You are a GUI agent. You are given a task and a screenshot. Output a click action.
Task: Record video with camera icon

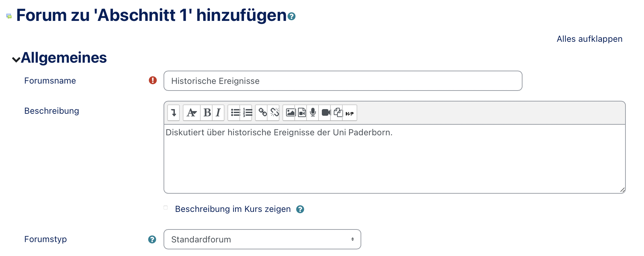click(x=326, y=113)
